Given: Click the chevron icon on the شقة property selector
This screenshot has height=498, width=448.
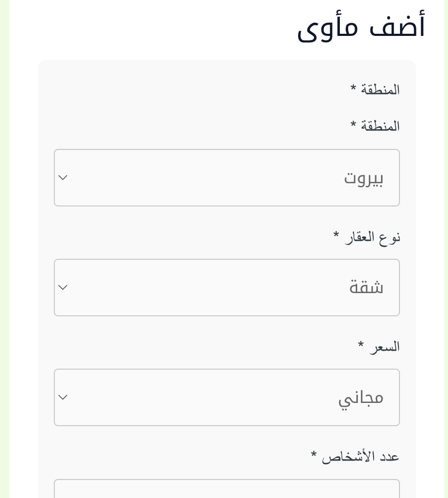Looking at the screenshot, I should pyautogui.click(x=63, y=287).
